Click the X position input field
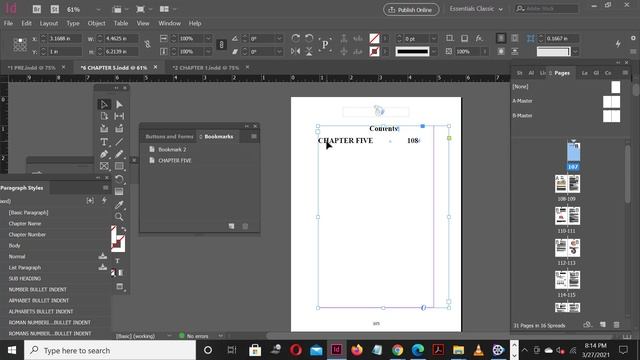 [64, 38]
